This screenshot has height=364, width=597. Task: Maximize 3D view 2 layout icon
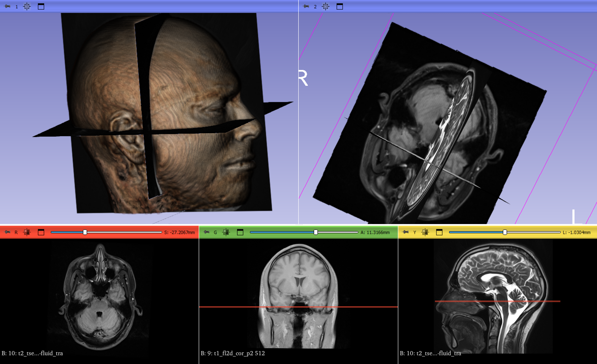(x=340, y=6)
